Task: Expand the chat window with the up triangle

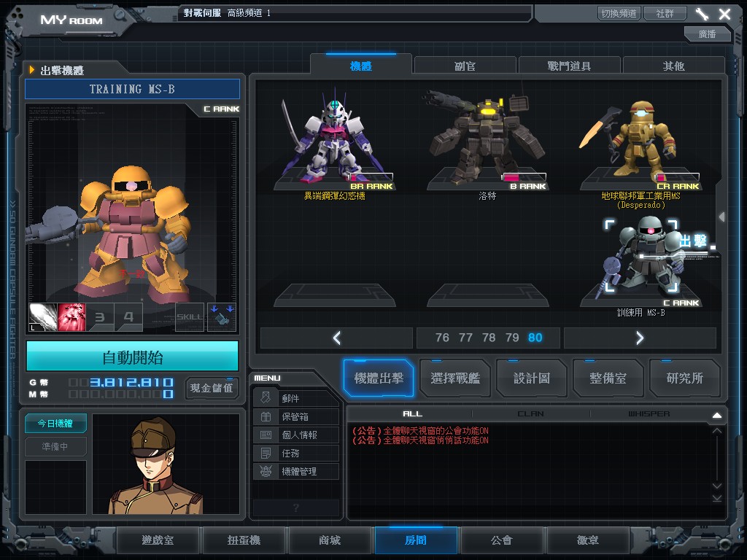Action: coord(717,415)
